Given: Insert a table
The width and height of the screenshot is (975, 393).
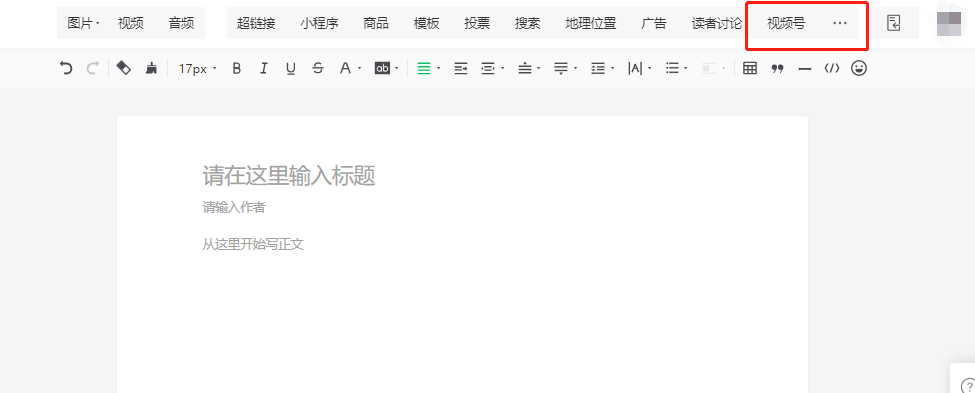Looking at the screenshot, I should point(750,68).
